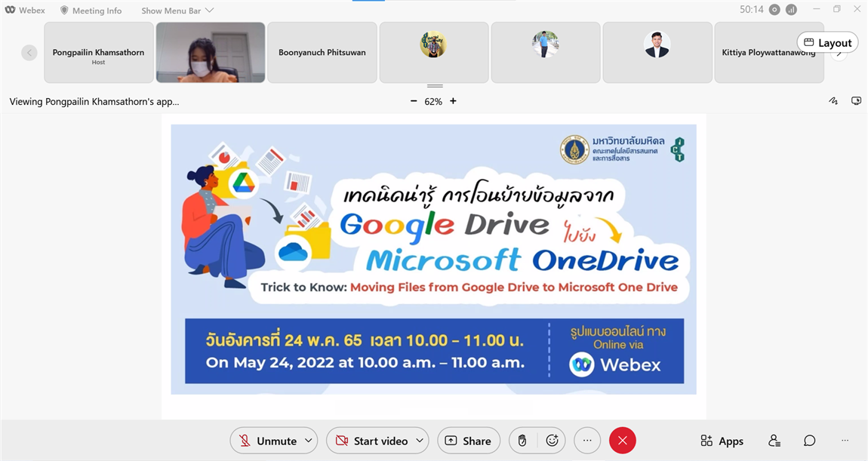Open the Layout options
This screenshot has width=868, height=461.
[827, 43]
